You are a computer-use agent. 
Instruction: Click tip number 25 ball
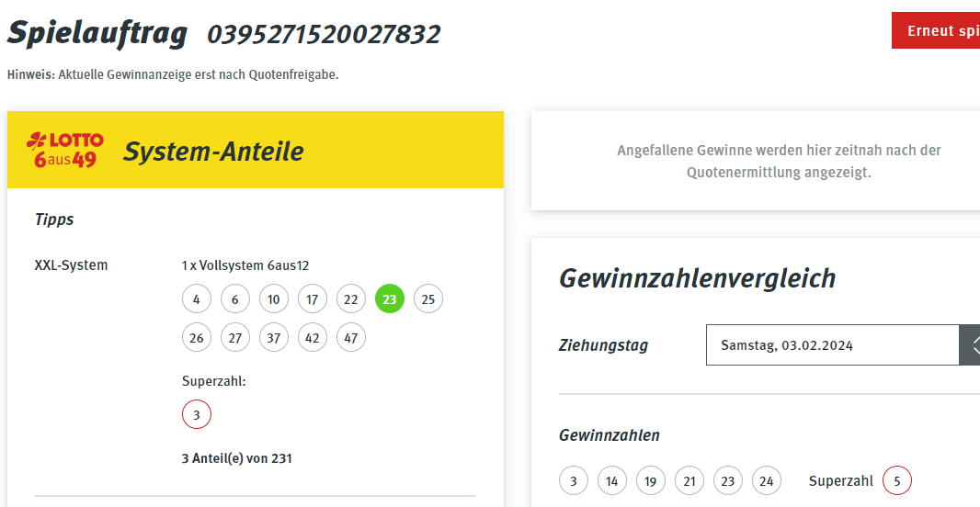coord(428,299)
